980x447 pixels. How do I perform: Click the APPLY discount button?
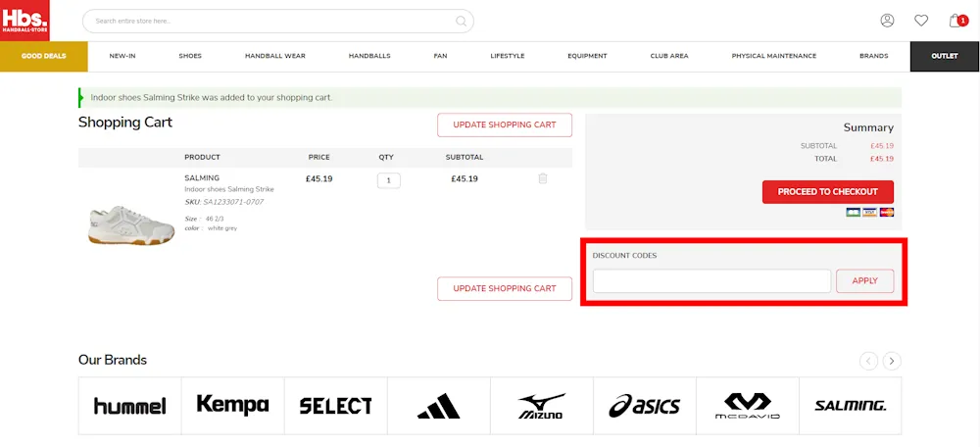pyautogui.click(x=865, y=281)
